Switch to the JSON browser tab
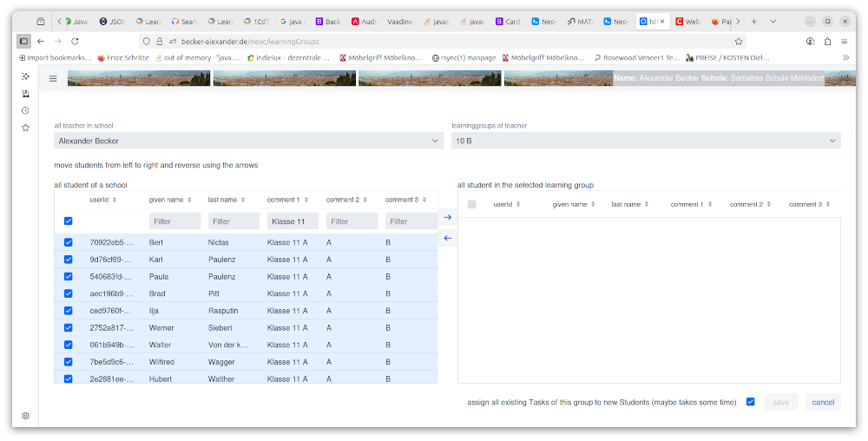Screen dimensions: 868x441 pyautogui.click(x=112, y=22)
